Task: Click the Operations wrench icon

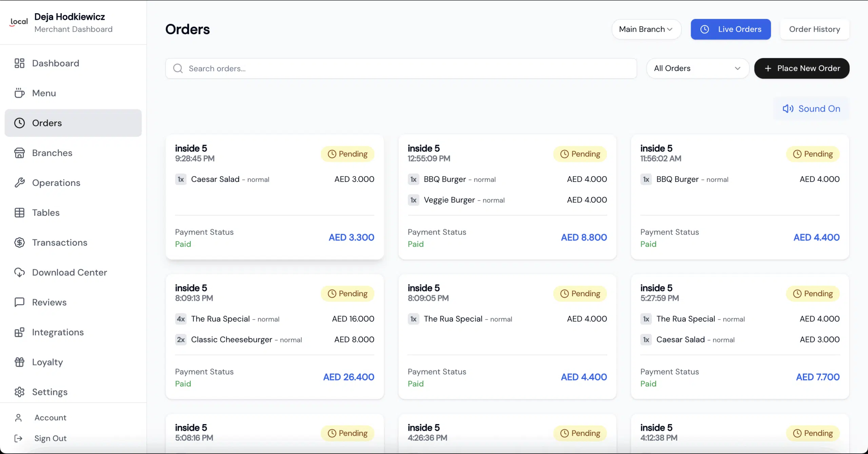Action: coord(19,183)
